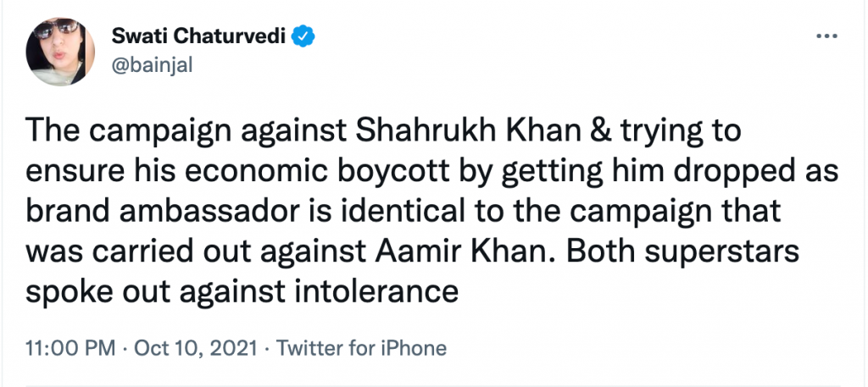Viewport: 868px width, 387px height.
Task: Open the tweet's three-dot more options menu
Action: click(826, 38)
